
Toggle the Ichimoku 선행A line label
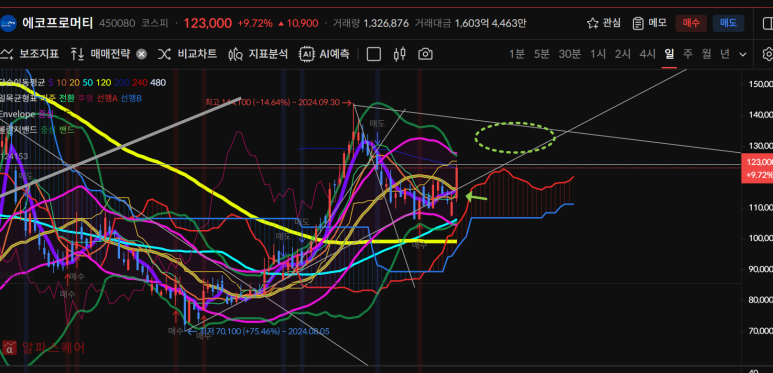[106, 99]
